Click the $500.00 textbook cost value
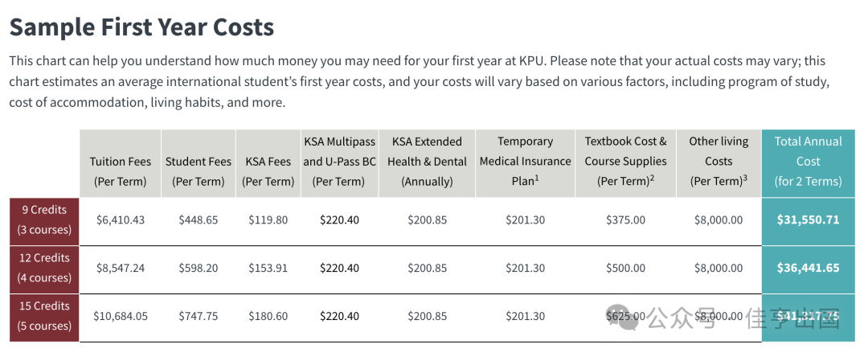Screen dimensions: 868x353 [625, 269]
